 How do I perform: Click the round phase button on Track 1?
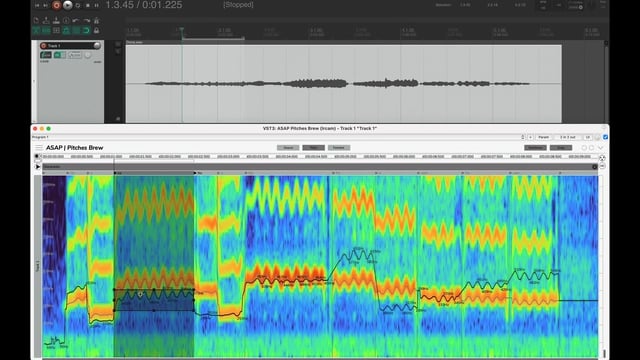click(x=88, y=55)
